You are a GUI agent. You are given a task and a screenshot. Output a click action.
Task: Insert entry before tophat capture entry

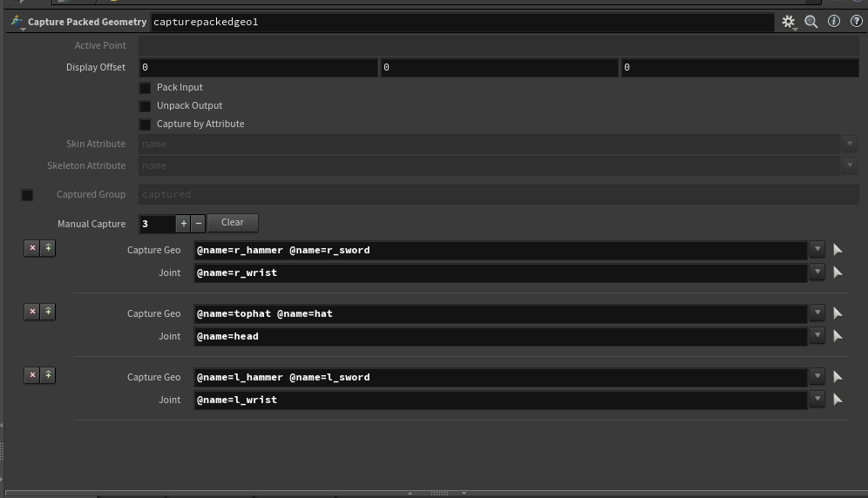pos(48,312)
